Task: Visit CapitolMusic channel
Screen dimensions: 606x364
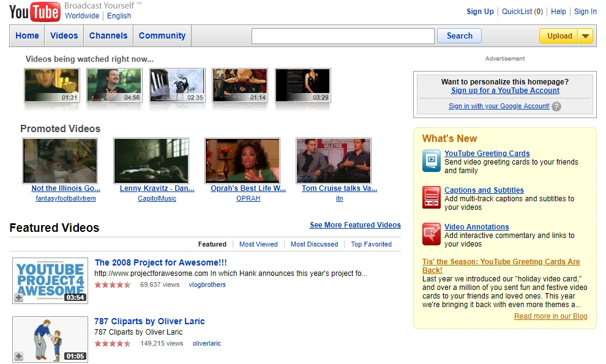Action: 157,198
